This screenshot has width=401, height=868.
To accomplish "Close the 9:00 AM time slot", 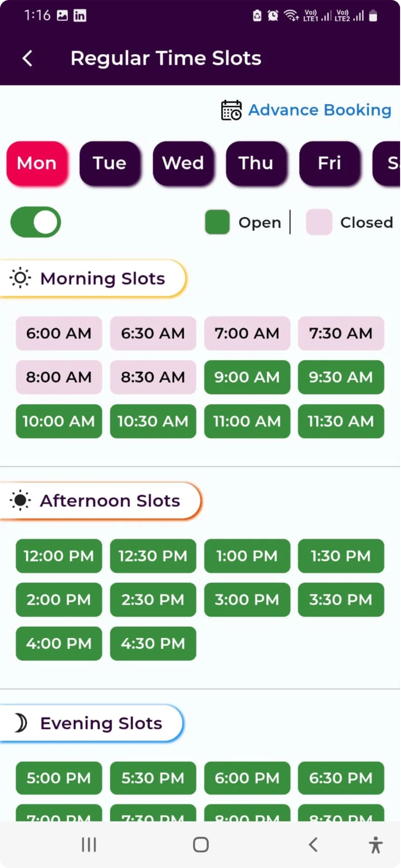I will (x=247, y=377).
